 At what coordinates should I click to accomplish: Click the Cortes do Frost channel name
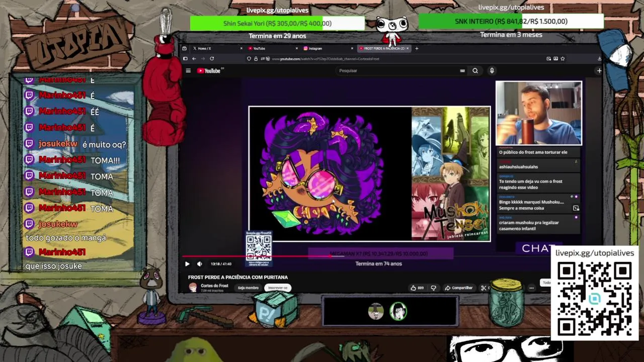(214, 286)
